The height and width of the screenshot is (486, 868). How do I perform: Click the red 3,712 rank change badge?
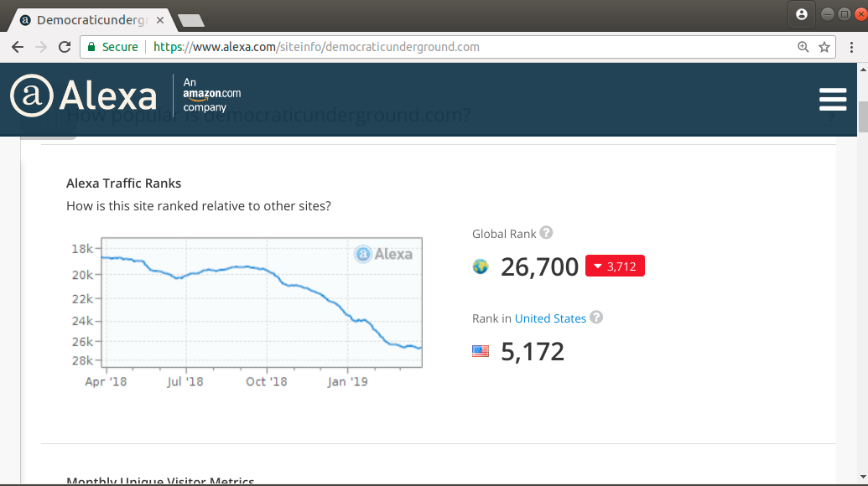(x=615, y=266)
